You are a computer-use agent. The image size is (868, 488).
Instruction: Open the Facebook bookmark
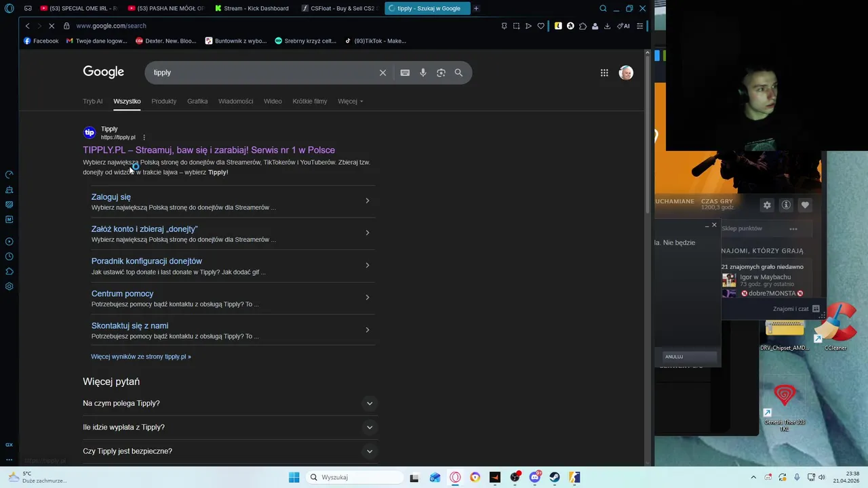point(41,41)
